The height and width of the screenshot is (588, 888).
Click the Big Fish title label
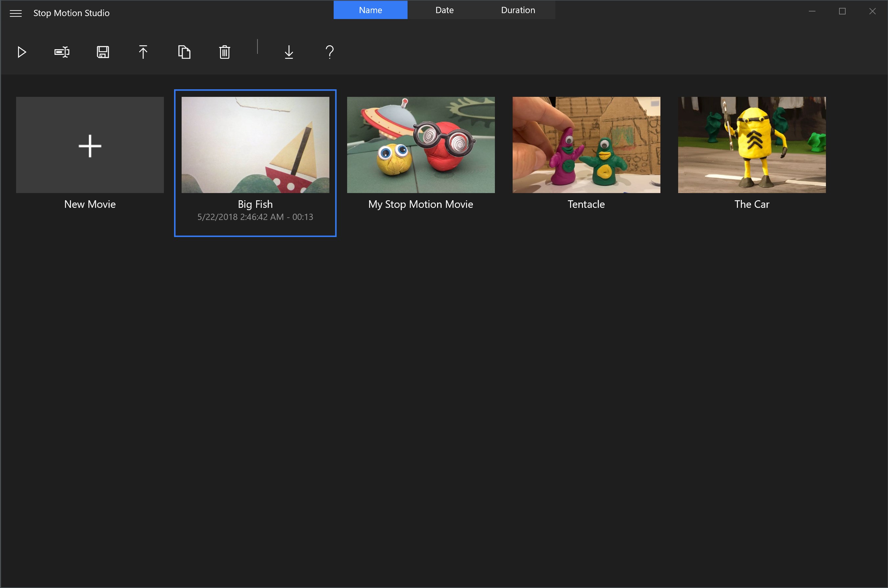(255, 205)
